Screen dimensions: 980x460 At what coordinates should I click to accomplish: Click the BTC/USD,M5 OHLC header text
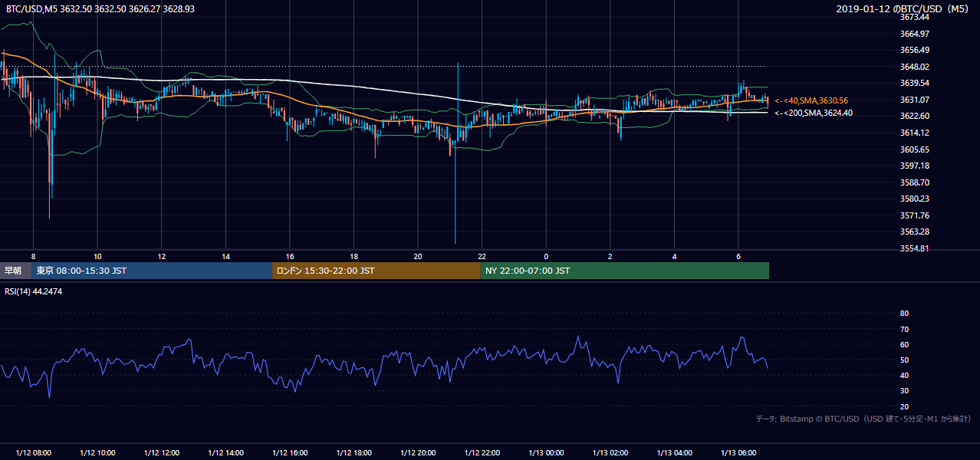pos(100,8)
